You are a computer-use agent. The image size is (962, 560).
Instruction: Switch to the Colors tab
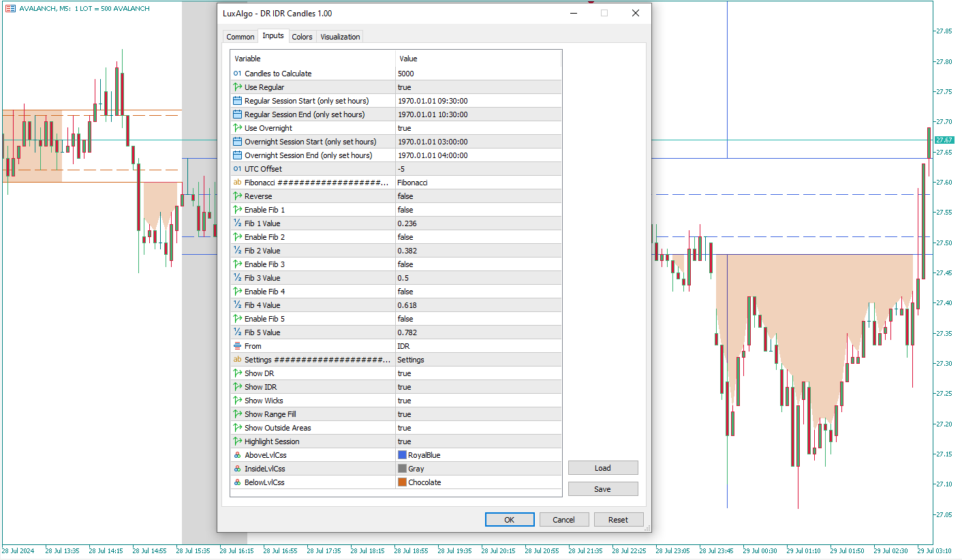pyautogui.click(x=302, y=37)
